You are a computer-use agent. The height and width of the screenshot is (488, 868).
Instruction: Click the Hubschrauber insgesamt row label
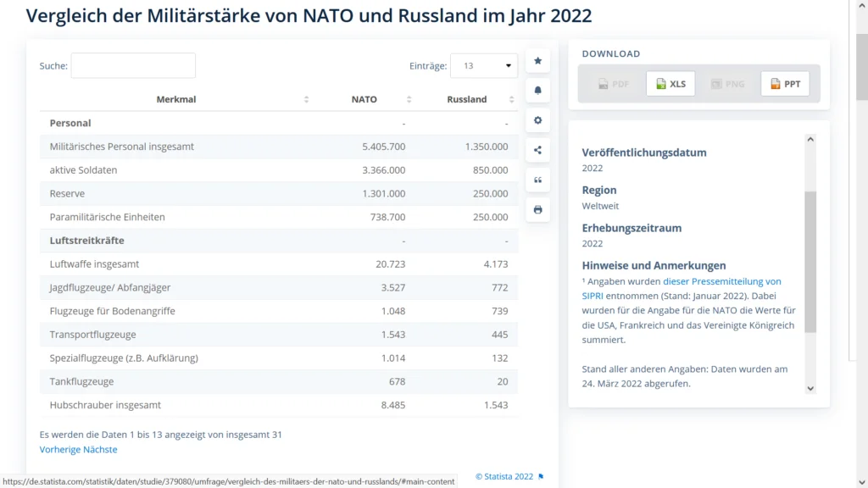point(105,405)
